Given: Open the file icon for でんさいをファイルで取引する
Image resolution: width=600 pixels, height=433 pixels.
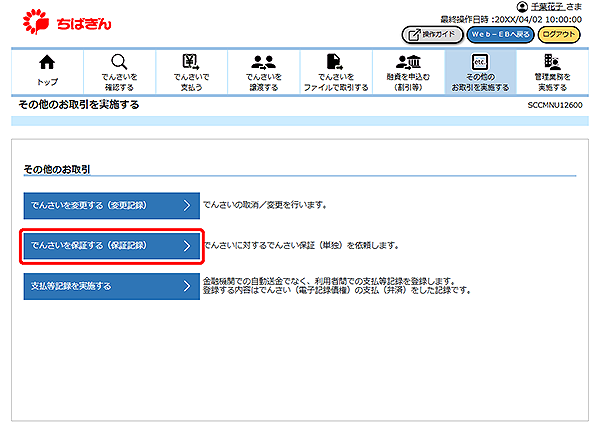Looking at the screenshot, I should point(336,62).
